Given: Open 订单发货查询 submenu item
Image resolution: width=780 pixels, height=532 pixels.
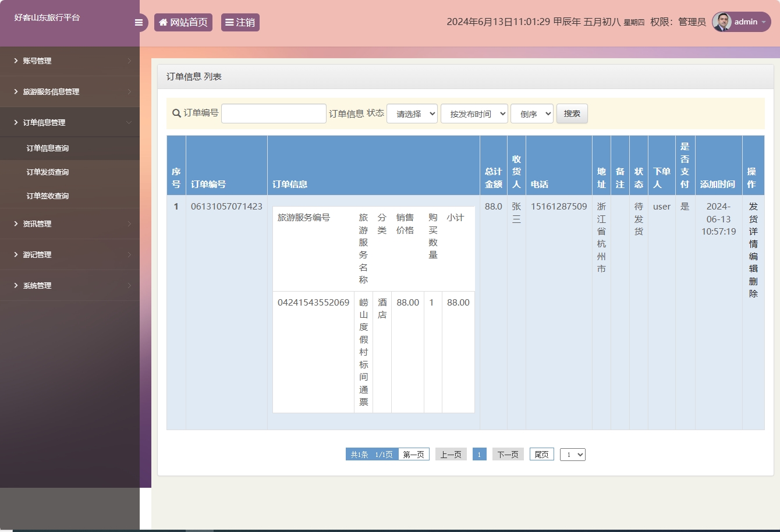Looking at the screenshot, I should tap(48, 172).
